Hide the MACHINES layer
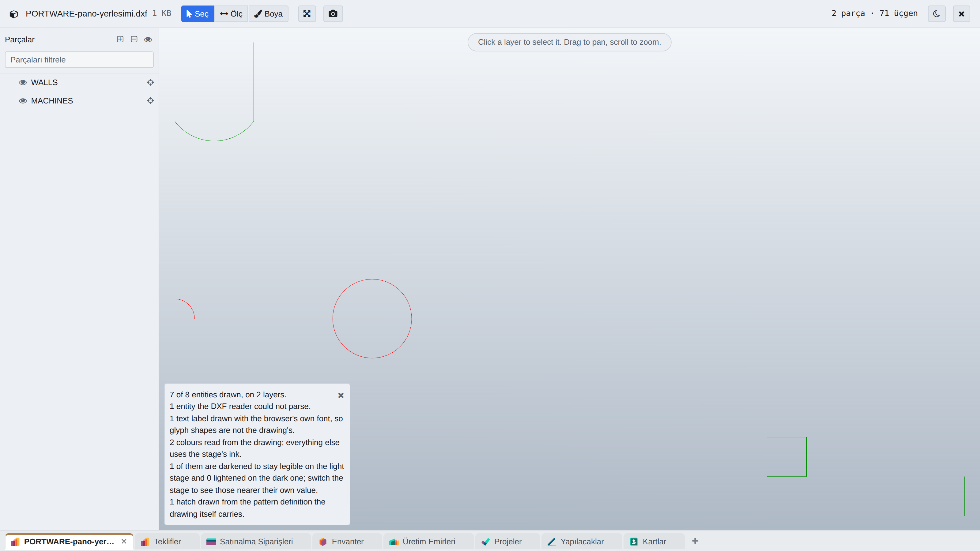Viewport: 980px width, 551px height. coord(23,101)
